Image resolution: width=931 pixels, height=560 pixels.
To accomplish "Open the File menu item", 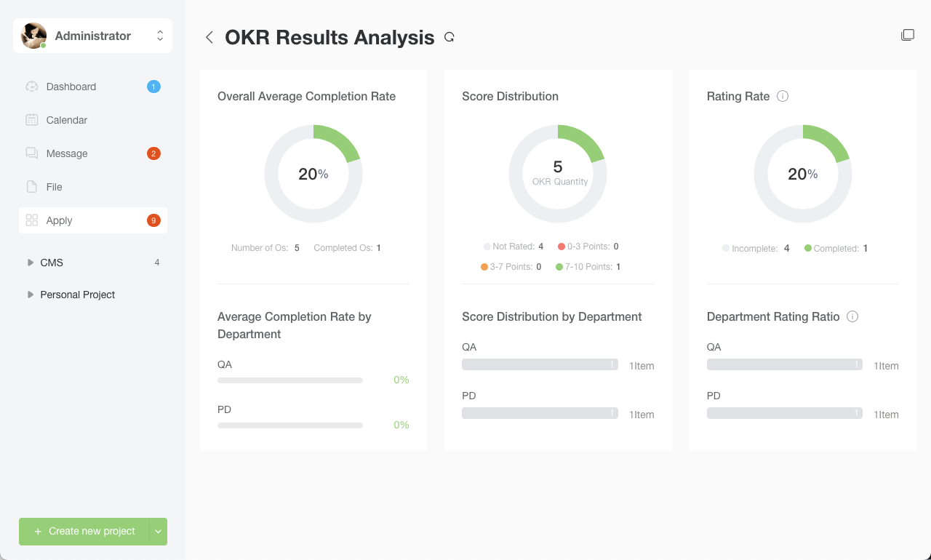I will [x=93, y=187].
